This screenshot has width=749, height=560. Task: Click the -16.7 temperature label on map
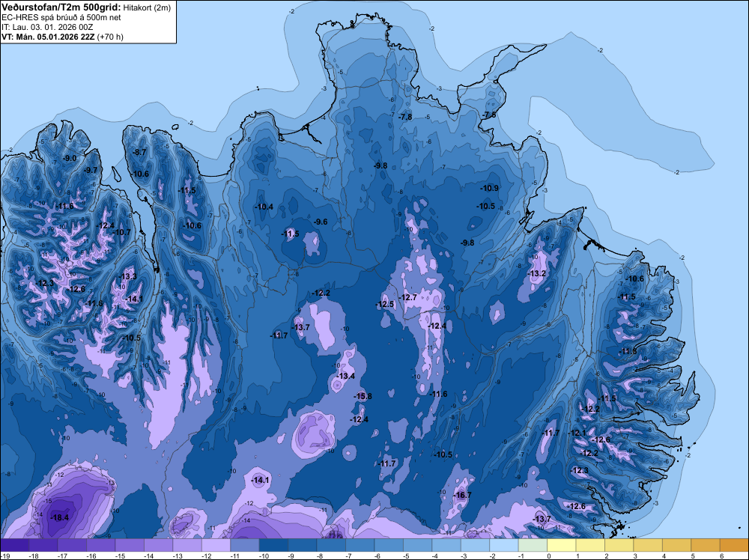click(462, 495)
